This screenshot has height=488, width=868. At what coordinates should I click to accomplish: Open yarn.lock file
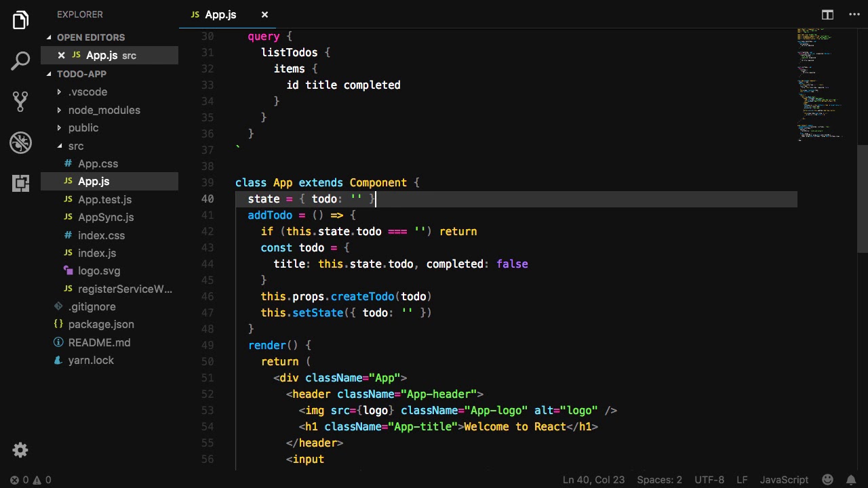click(x=91, y=360)
